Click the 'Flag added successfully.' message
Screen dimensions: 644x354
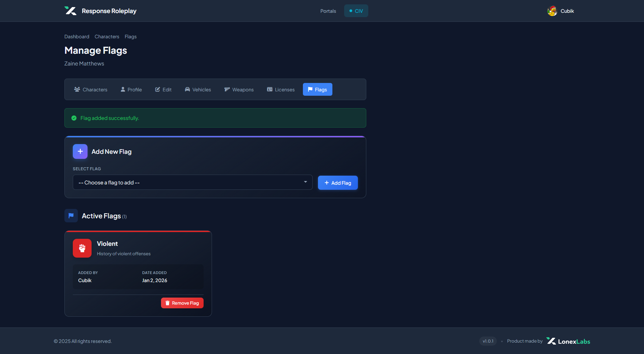pyautogui.click(x=110, y=118)
